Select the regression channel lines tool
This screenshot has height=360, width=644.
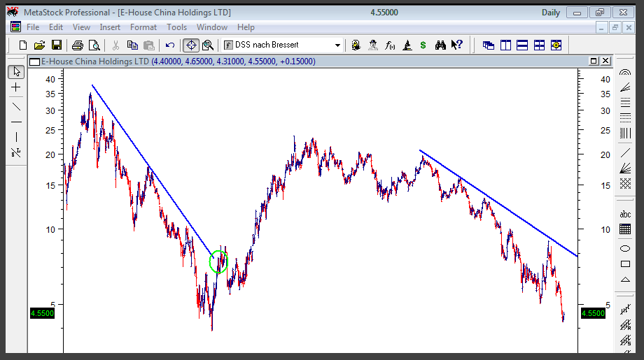[x=625, y=310]
